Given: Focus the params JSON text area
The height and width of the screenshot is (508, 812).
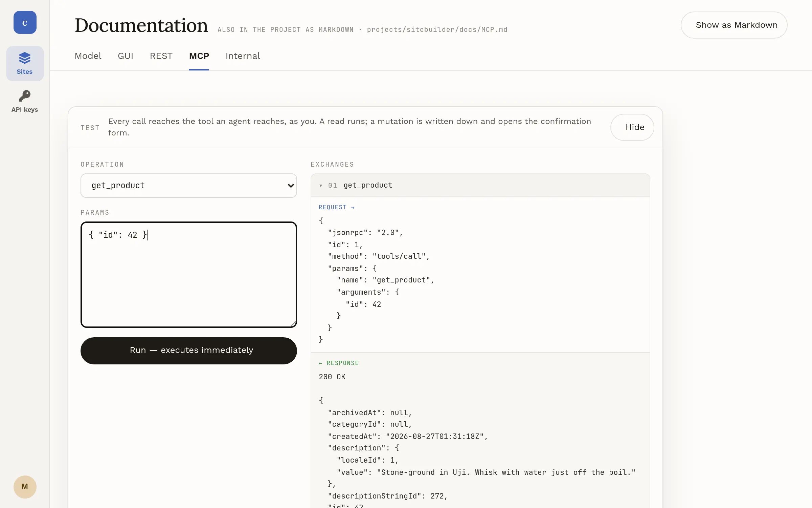Looking at the screenshot, I should 189,275.
